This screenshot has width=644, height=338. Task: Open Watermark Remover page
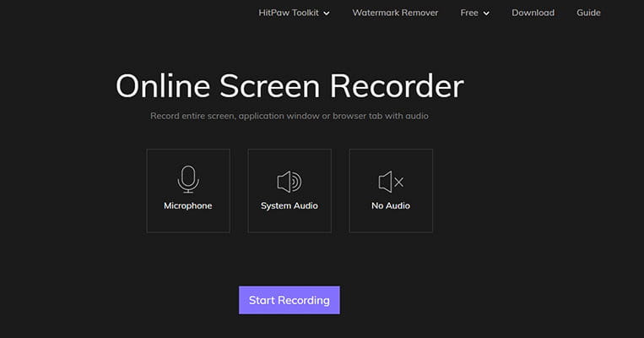click(x=395, y=13)
